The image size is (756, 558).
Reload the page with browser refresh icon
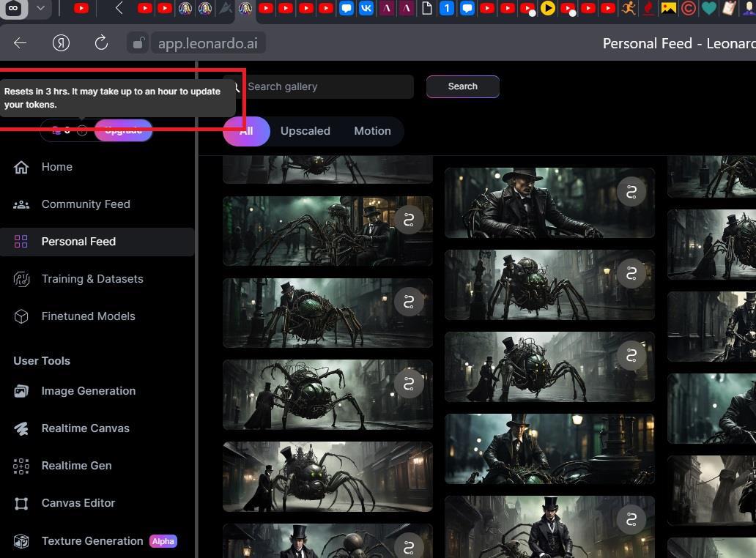pyautogui.click(x=101, y=43)
